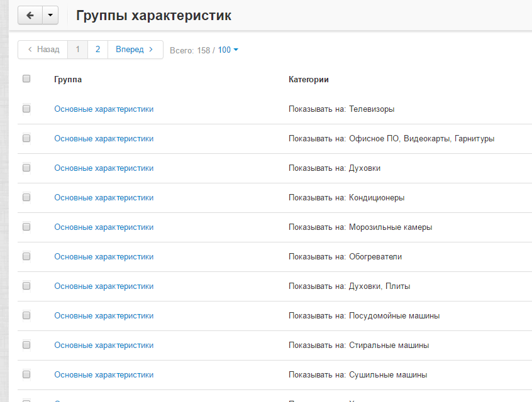Open Основные характеристики for Духовки, Плиты
Viewport: 532px width, 402px height.
[104, 286]
